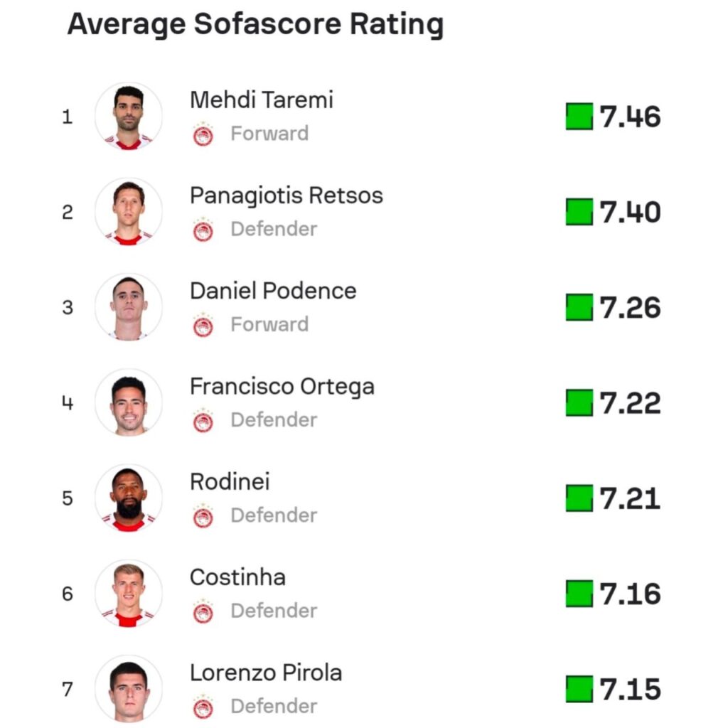Click Mehdi Taremi's player photo
The image size is (728, 728).
tap(129, 117)
